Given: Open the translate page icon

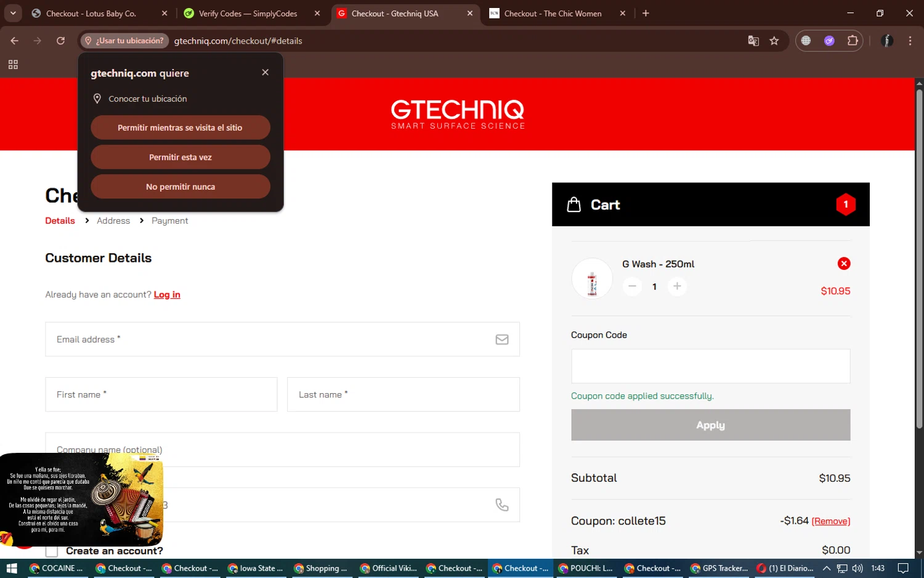Looking at the screenshot, I should [753, 41].
